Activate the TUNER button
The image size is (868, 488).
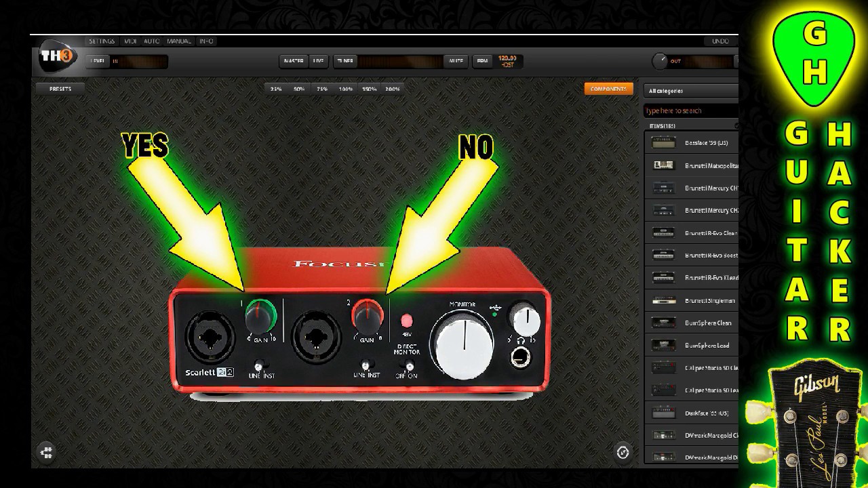coord(344,61)
